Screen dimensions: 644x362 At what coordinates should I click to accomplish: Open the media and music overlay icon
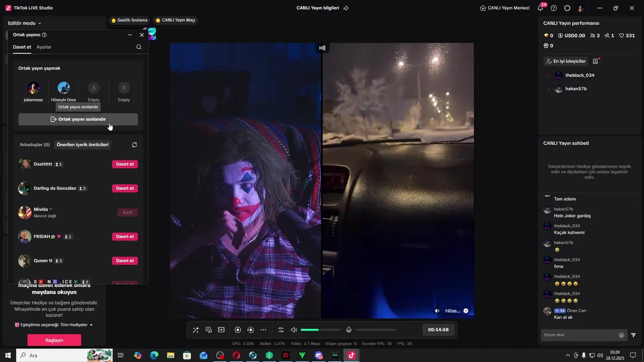point(208,330)
